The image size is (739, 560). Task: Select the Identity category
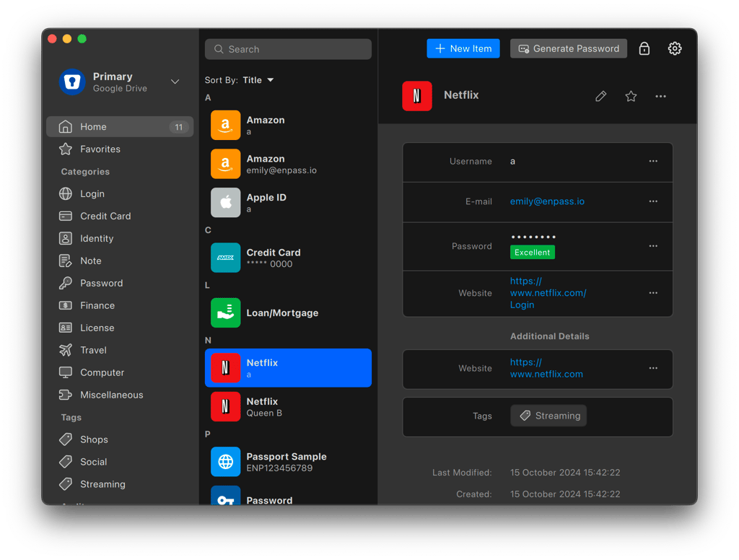tap(120, 239)
